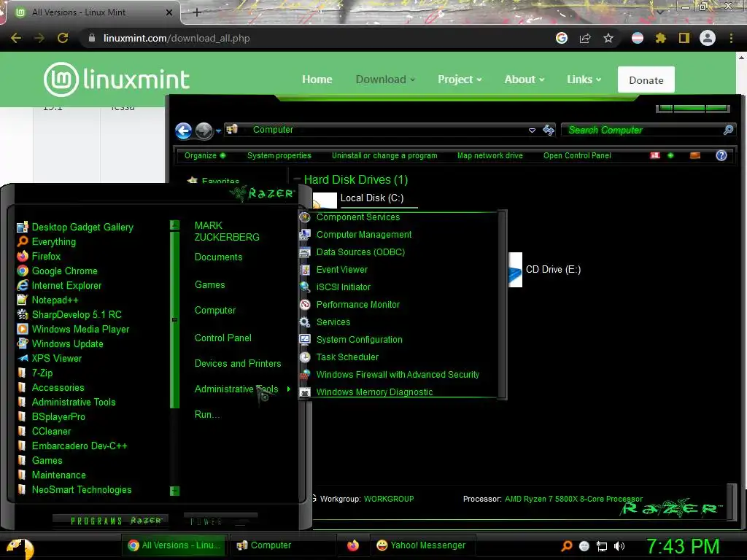Collapse the Hard Disk Drives group
Screen dimensions: 747x560
(298, 179)
